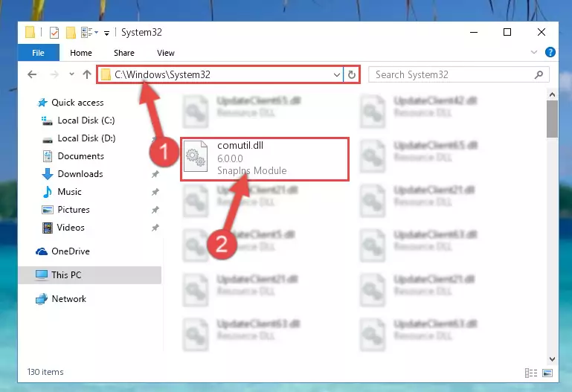Go back with the Back arrow

32,74
